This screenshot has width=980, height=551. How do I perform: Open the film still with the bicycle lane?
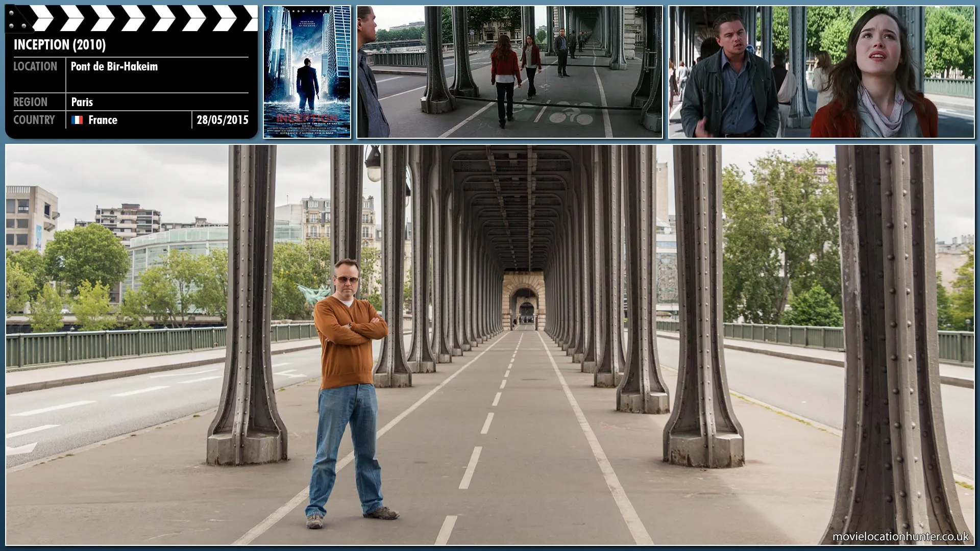[509, 72]
